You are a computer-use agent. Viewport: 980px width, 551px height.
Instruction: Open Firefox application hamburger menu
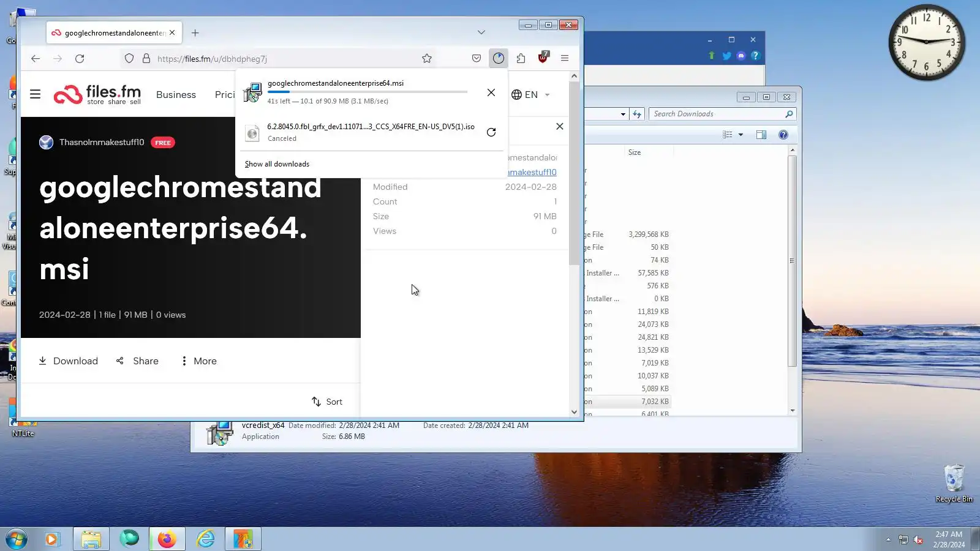coord(565,58)
